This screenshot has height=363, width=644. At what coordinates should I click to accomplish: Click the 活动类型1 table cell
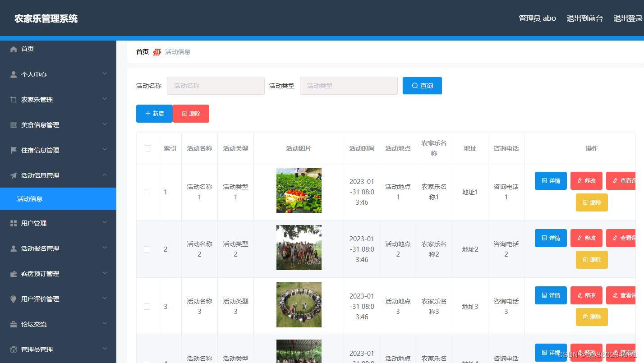click(235, 192)
